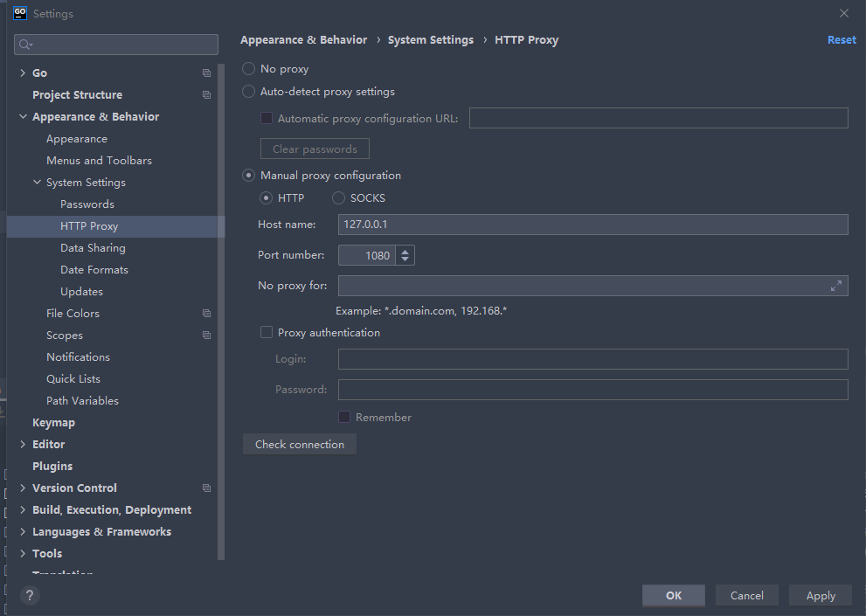Image resolution: width=866 pixels, height=616 pixels.
Task: Click the Clear passwords button
Action: pos(315,149)
